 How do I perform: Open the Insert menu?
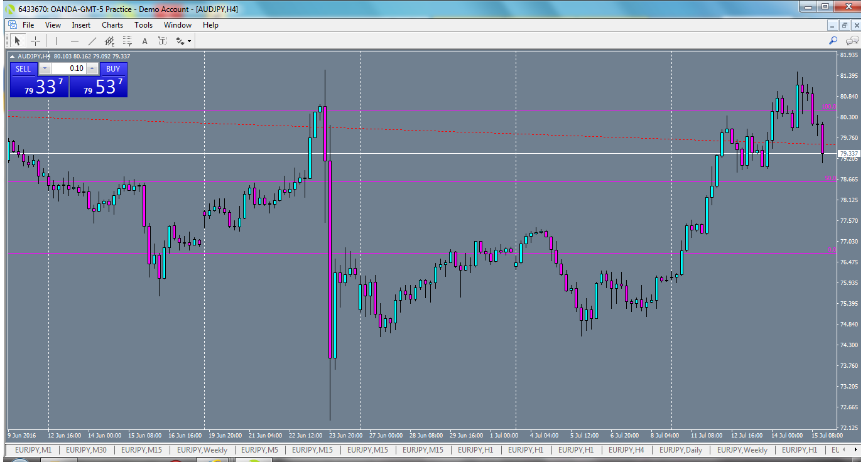coord(81,25)
